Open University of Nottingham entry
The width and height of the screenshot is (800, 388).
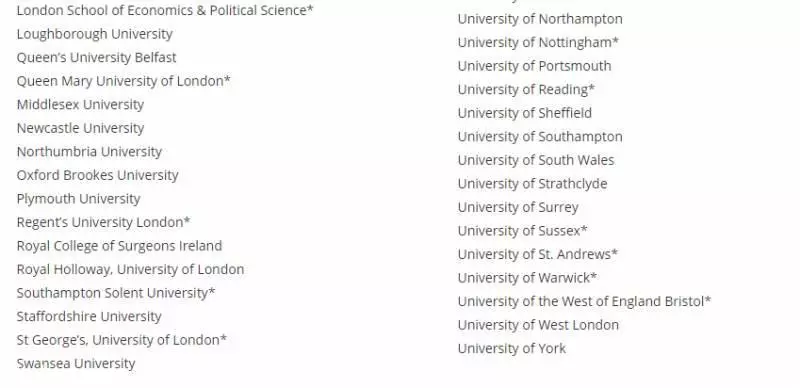click(538, 42)
